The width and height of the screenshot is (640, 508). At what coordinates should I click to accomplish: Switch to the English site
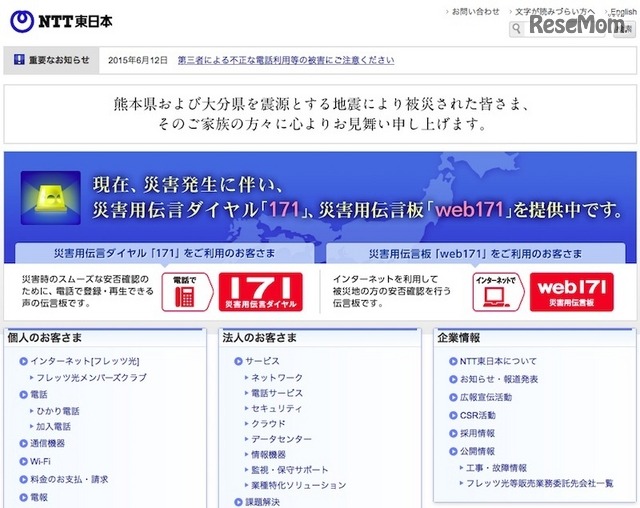coord(623,12)
